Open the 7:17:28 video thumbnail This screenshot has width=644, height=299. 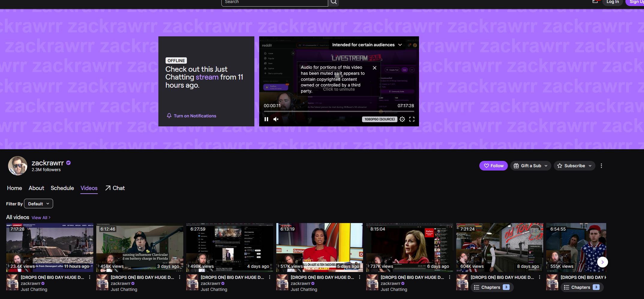50,247
